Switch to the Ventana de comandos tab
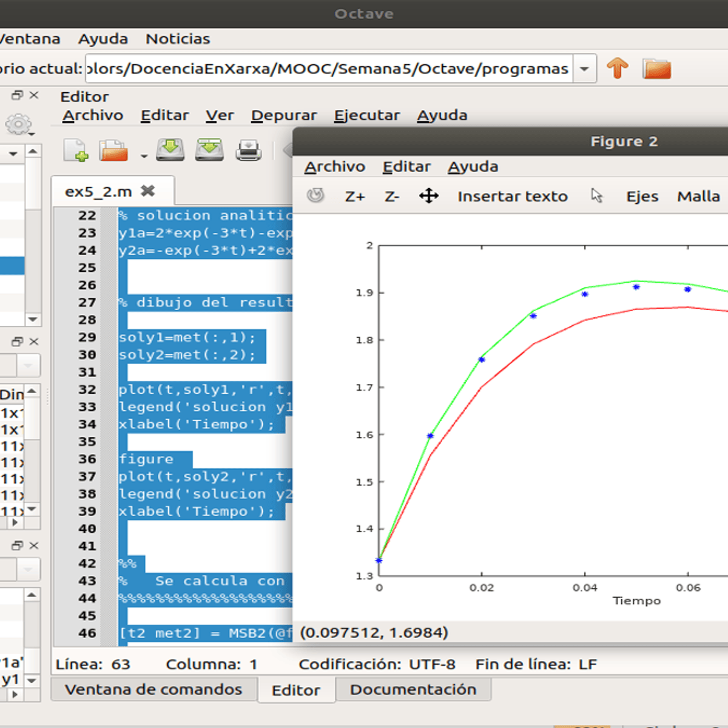Viewport: 728px width, 728px height. 153,690
